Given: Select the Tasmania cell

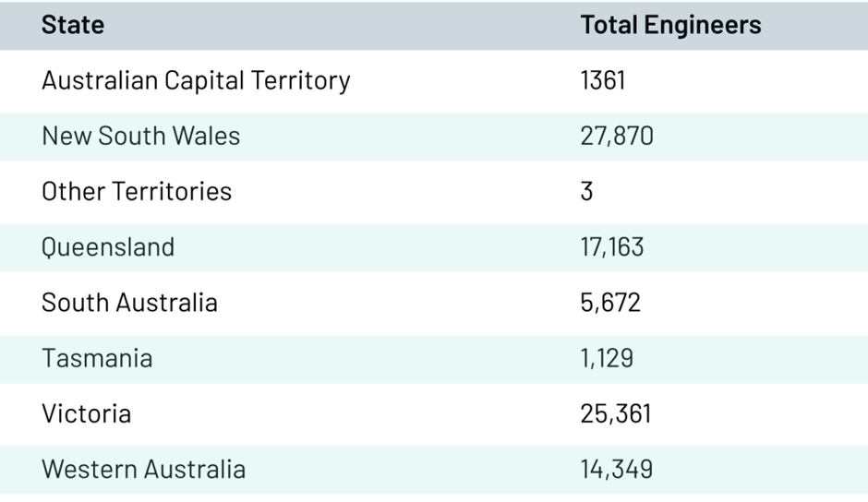Looking at the screenshot, I should (97, 358).
